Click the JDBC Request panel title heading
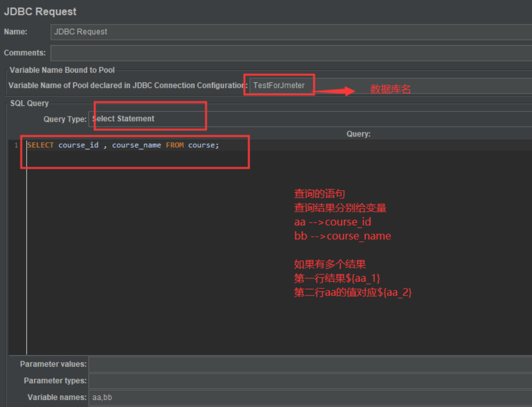The image size is (532, 407). pos(40,11)
